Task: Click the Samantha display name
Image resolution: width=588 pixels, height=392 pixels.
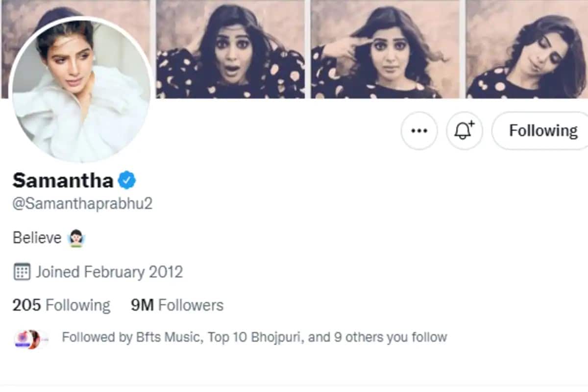Action: pyautogui.click(x=63, y=180)
